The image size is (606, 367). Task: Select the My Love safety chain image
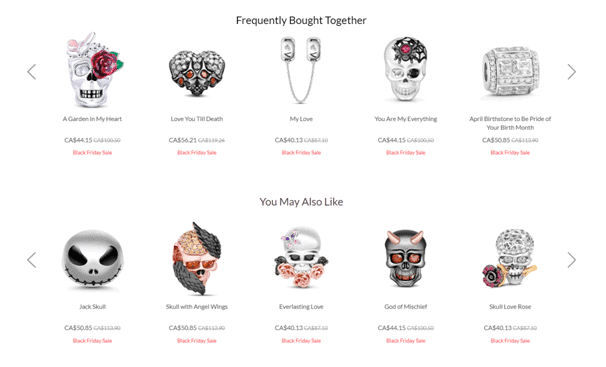(301, 70)
